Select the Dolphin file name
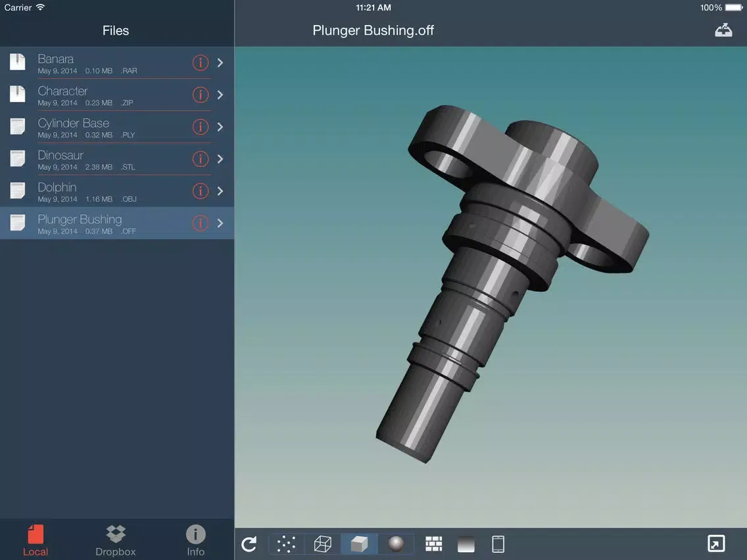747x560 pixels. click(x=57, y=187)
